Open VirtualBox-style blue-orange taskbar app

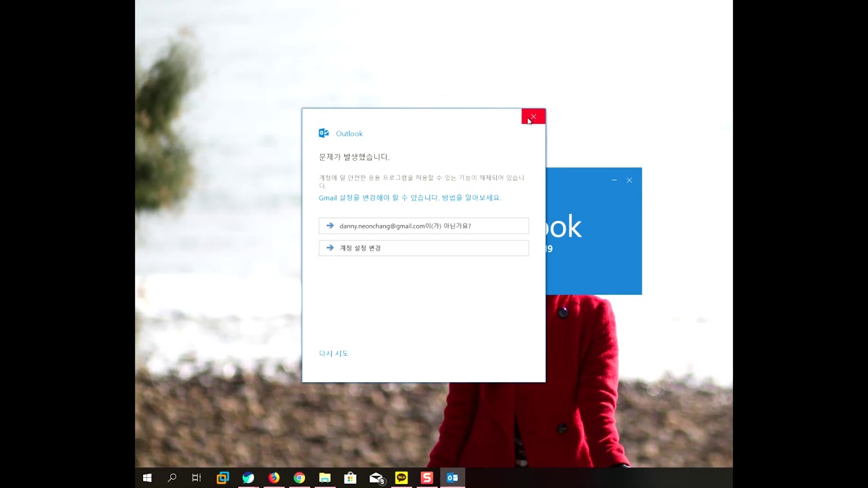point(222,478)
